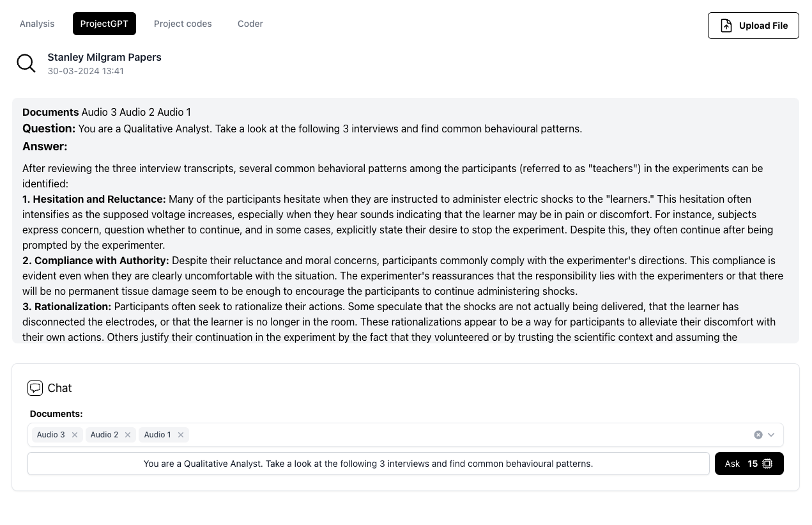Click the Chat speech bubble icon
Image resolution: width=812 pixels, height=525 pixels.
click(35, 388)
